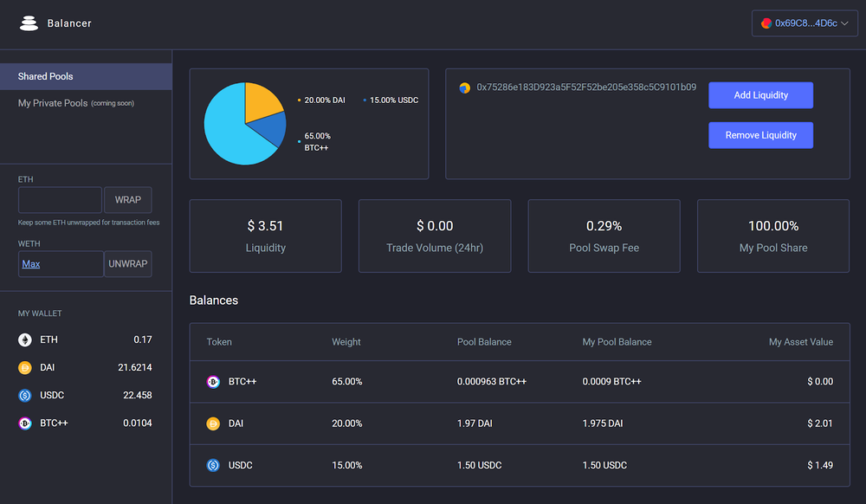Screen dimensions: 866x504
Task: Click the UNWRAP button
Action: pyautogui.click(x=128, y=264)
